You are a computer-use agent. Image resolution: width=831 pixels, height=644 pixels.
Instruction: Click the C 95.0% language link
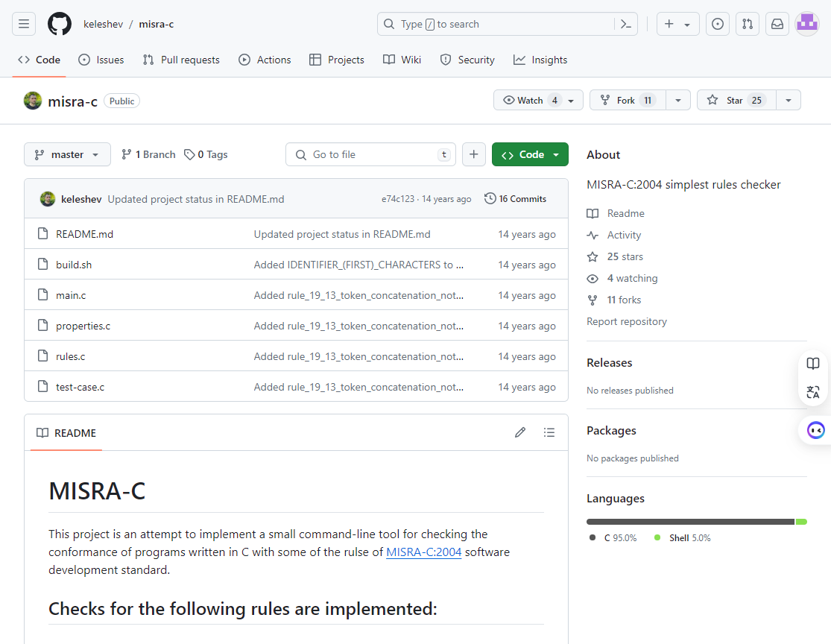coord(613,538)
